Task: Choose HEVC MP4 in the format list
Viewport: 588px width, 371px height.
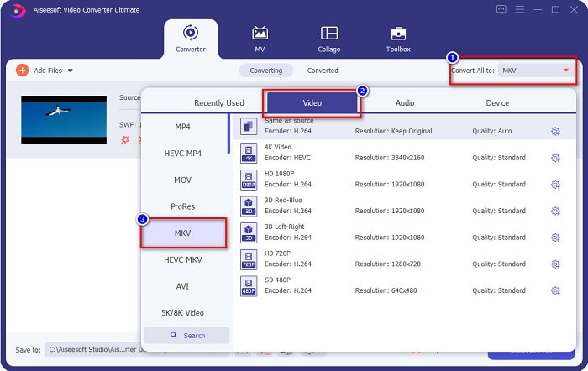Action: coord(182,154)
